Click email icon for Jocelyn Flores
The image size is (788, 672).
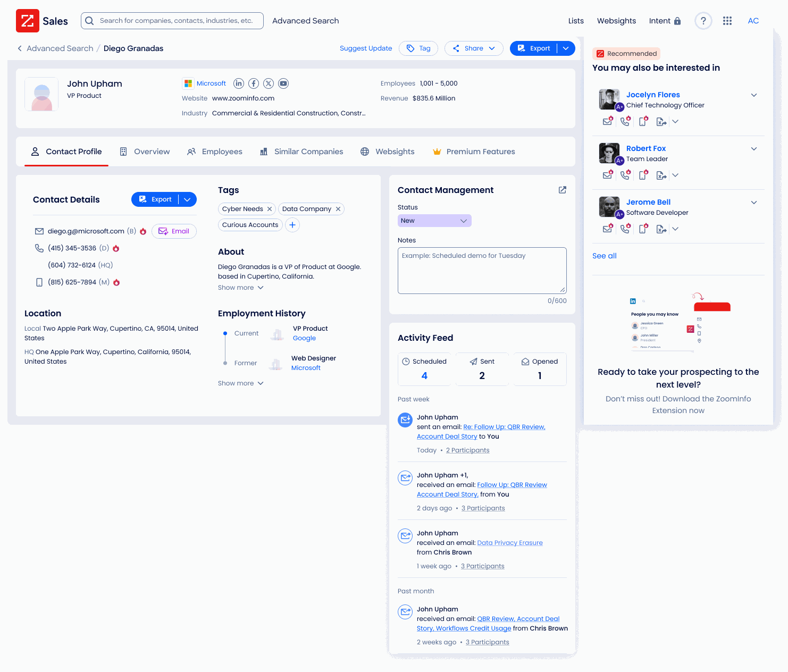[x=608, y=121]
